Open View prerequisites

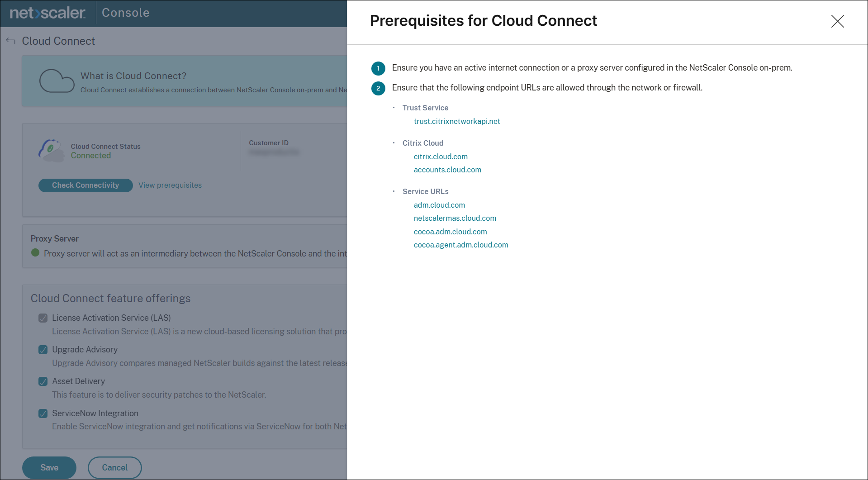point(170,185)
